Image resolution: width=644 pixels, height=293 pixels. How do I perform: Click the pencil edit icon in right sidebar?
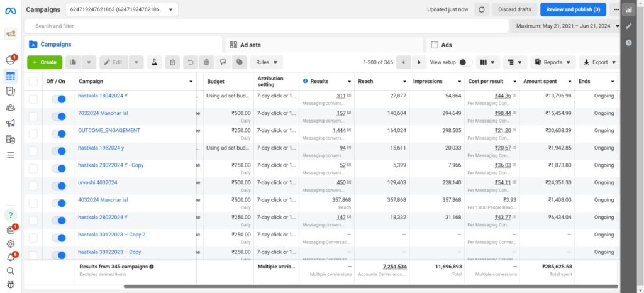pos(628,26)
